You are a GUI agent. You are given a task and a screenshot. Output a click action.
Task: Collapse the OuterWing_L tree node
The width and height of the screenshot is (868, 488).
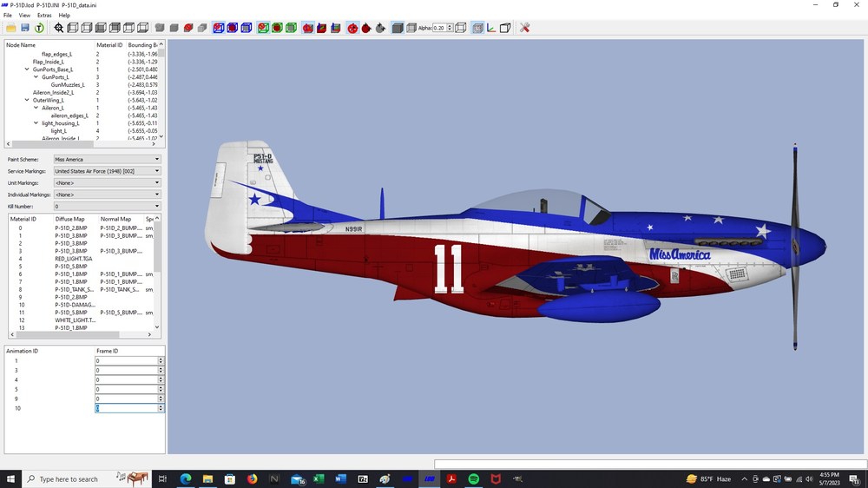pos(27,100)
